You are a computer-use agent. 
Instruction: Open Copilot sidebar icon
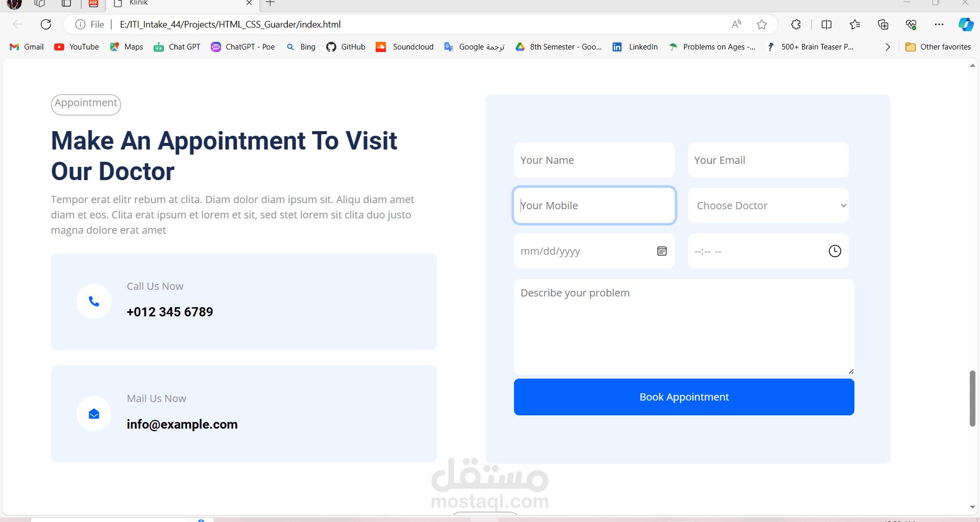coord(965,24)
